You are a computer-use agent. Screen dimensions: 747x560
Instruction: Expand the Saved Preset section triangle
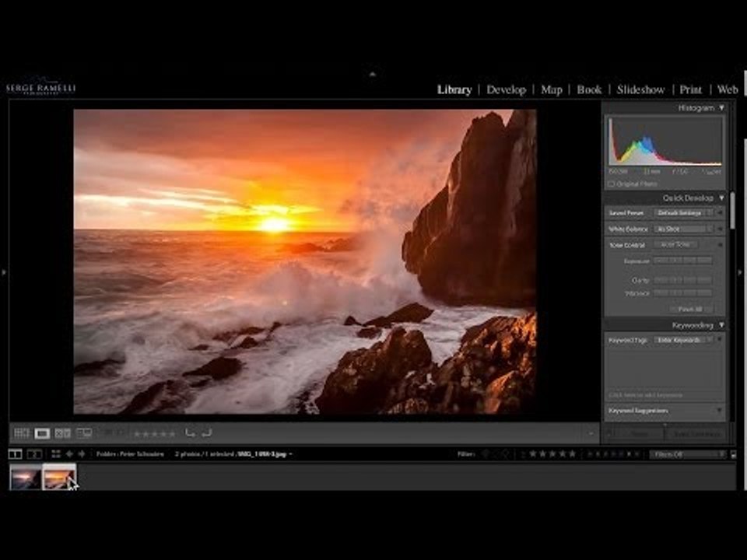[x=720, y=213]
